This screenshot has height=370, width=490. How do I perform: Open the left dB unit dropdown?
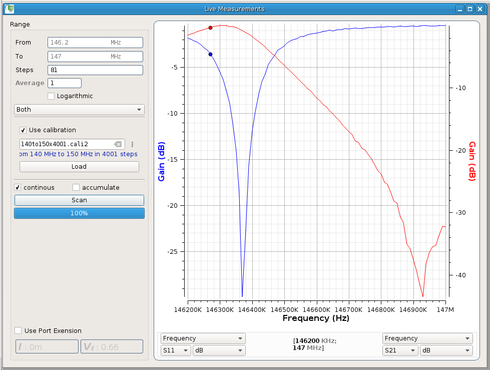point(219,350)
